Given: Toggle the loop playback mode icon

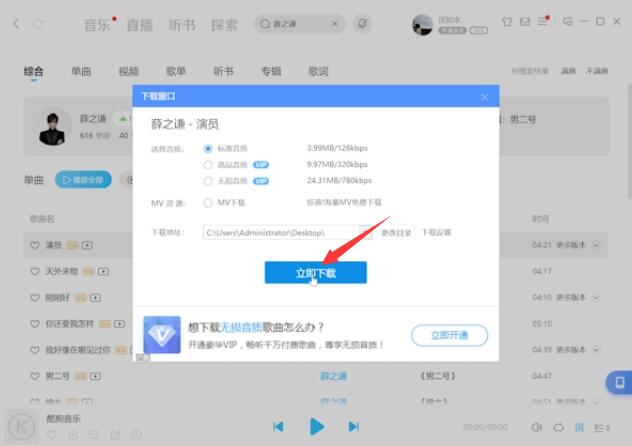Looking at the screenshot, I should click(558, 427).
